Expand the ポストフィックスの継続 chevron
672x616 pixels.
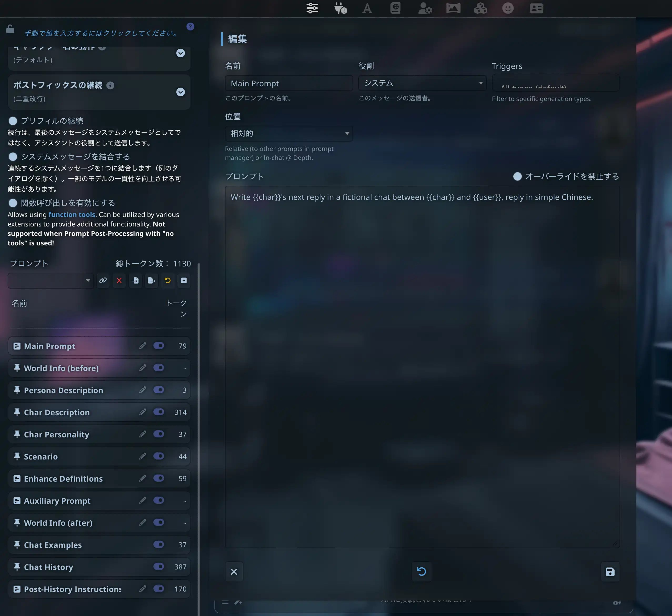tap(180, 92)
